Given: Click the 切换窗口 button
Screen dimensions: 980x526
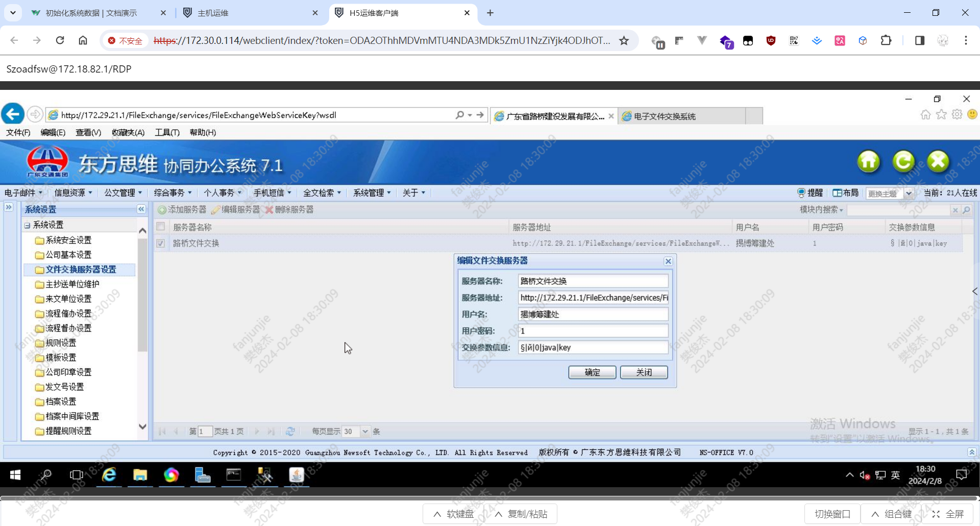Looking at the screenshot, I should pyautogui.click(x=832, y=514).
